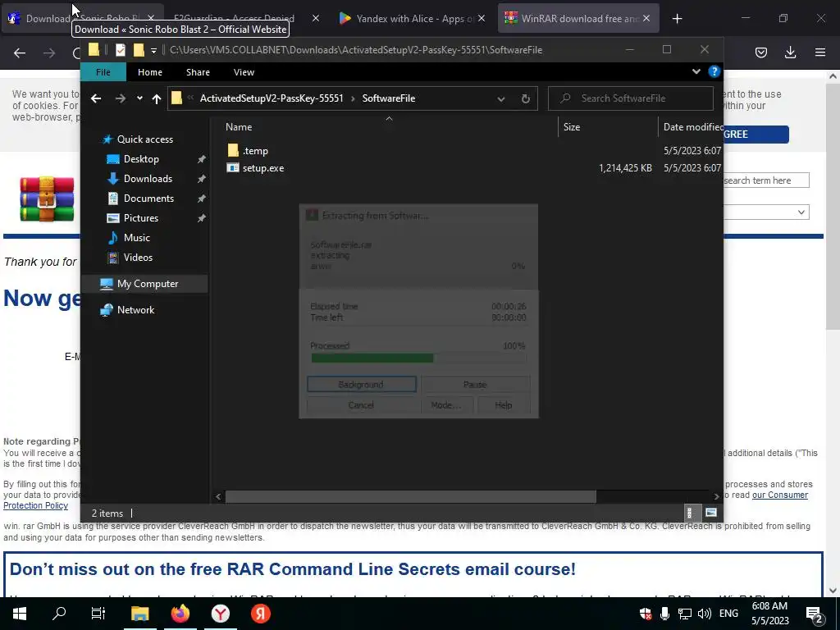The image size is (840, 630).
Task: Open volume control in system tray
Action: click(x=705, y=614)
